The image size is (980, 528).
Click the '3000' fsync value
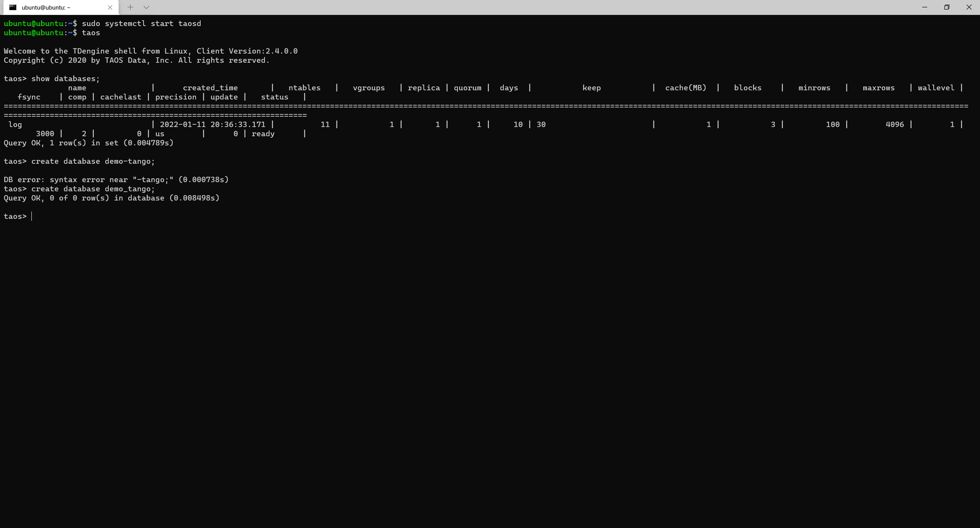click(x=45, y=134)
